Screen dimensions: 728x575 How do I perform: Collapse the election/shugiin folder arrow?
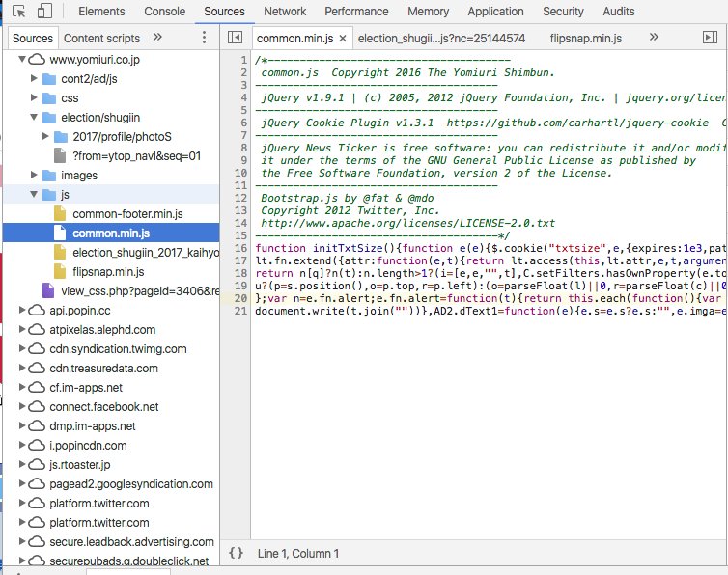[34, 117]
